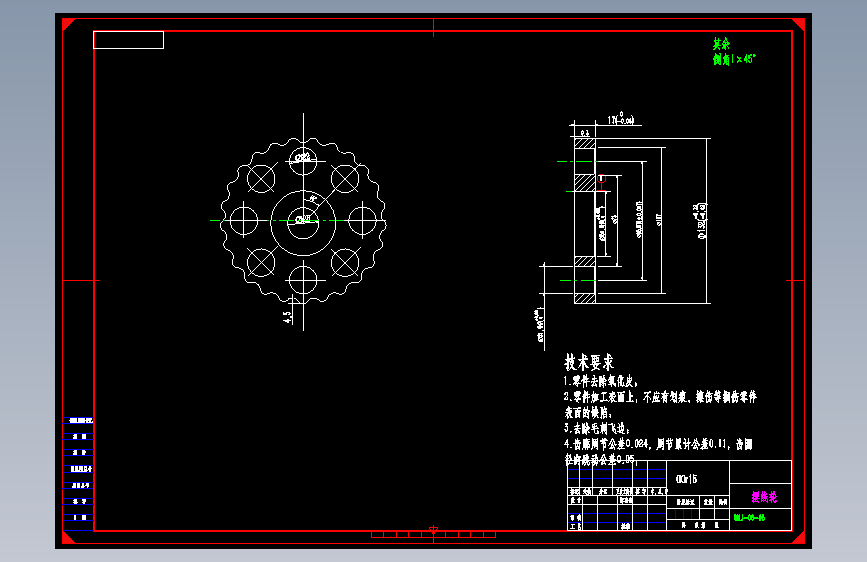The width and height of the screenshot is (867, 562).
Task: Click the bottommost hatched area in section view
Action: [584, 298]
